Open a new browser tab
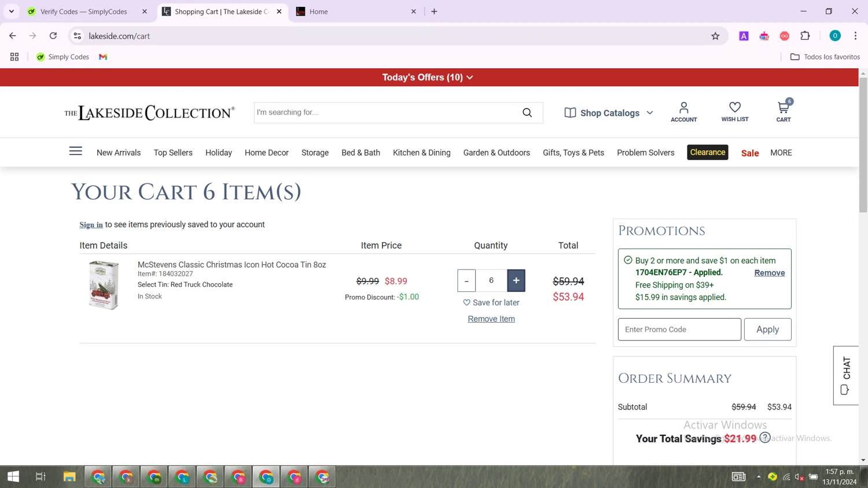The width and height of the screenshot is (868, 488). pos(434,12)
